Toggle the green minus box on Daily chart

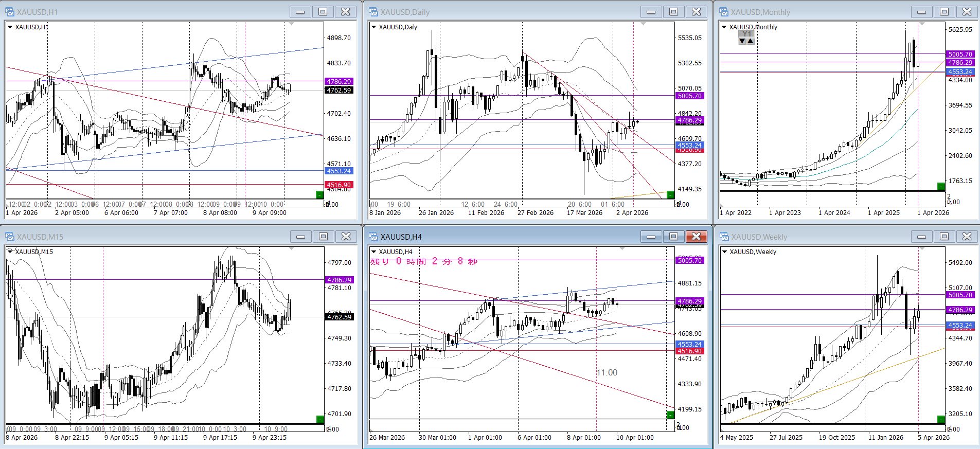pyautogui.click(x=670, y=194)
